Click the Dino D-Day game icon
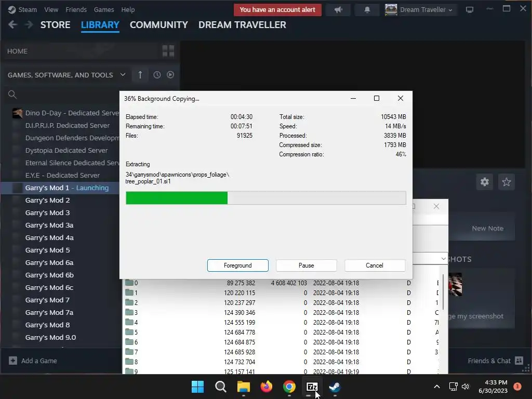The image size is (532, 399). pyautogui.click(x=17, y=113)
